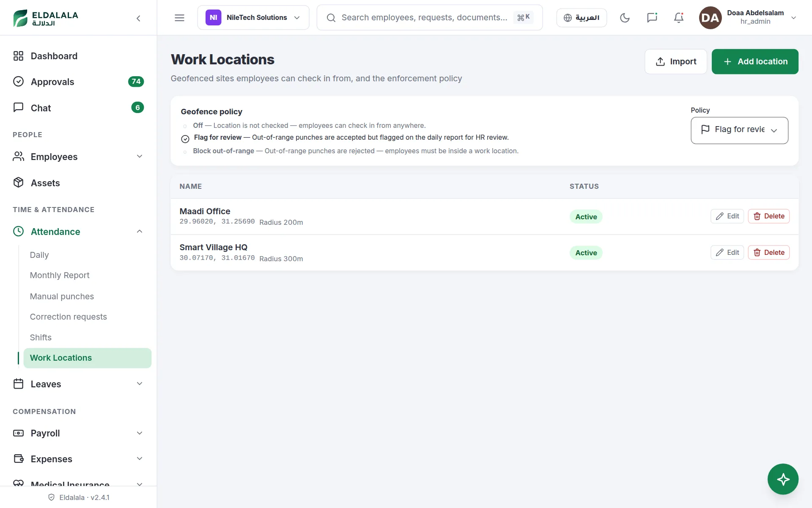812x508 pixels.
Task: Edit the Smart Village HQ location
Action: pyautogui.click(x=727, y=252)
